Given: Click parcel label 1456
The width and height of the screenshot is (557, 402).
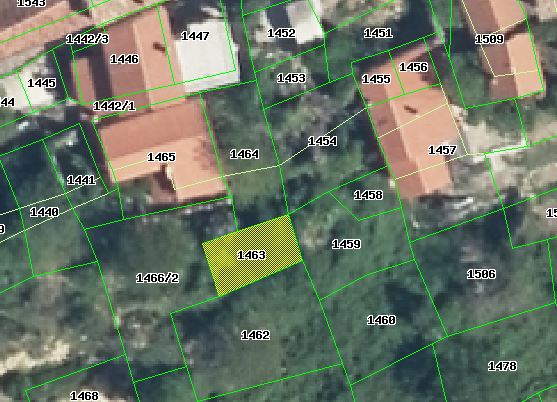Looking at the screenshot, I should point(413,67).
